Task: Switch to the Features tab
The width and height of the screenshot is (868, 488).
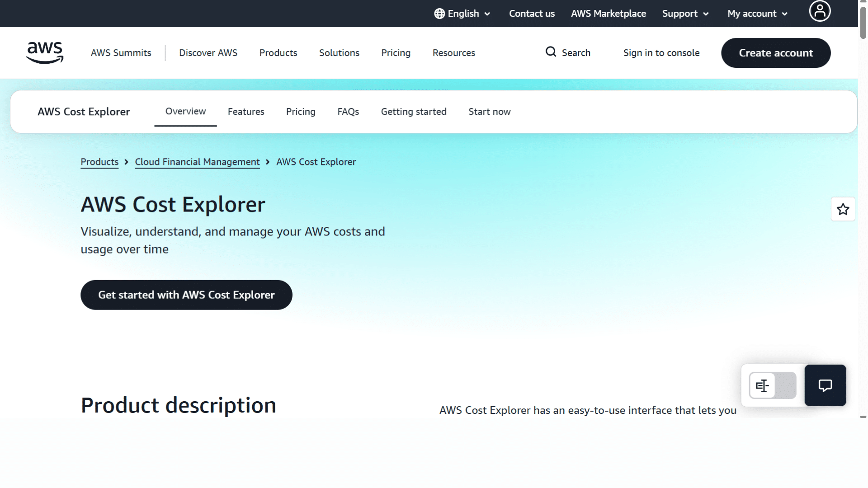Action: [x=246, y=112]
